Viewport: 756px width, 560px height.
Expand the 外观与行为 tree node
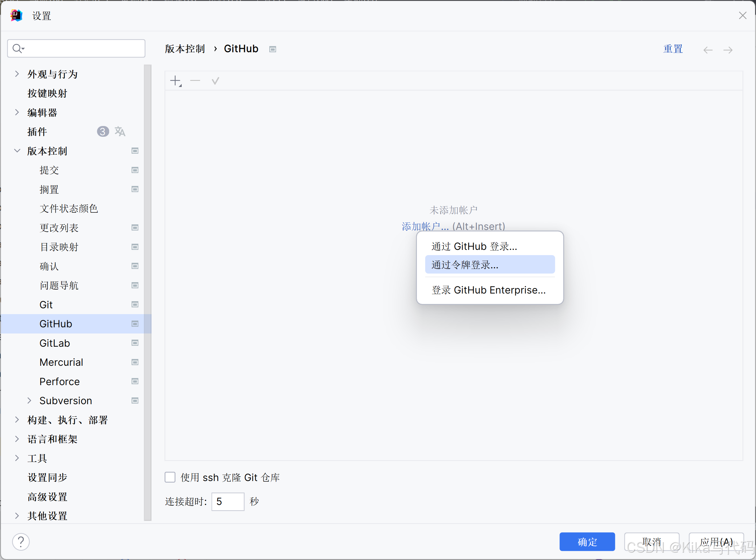click(x=17, y=74)
